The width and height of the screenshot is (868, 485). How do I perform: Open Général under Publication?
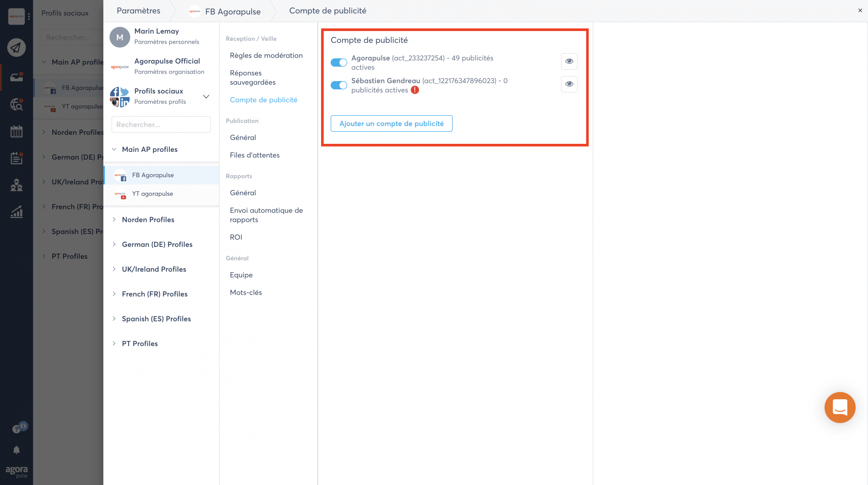click(243, 138)
